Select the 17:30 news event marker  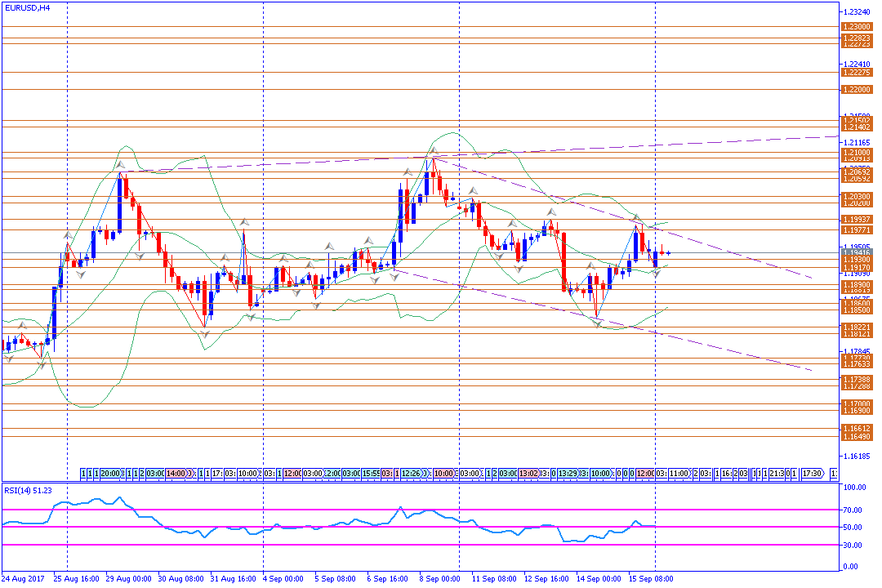coord(813,474)
